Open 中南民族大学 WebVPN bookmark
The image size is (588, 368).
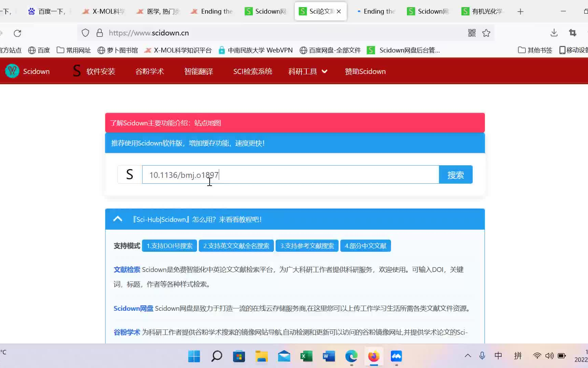pyautogui.click(x=256, y=50)
